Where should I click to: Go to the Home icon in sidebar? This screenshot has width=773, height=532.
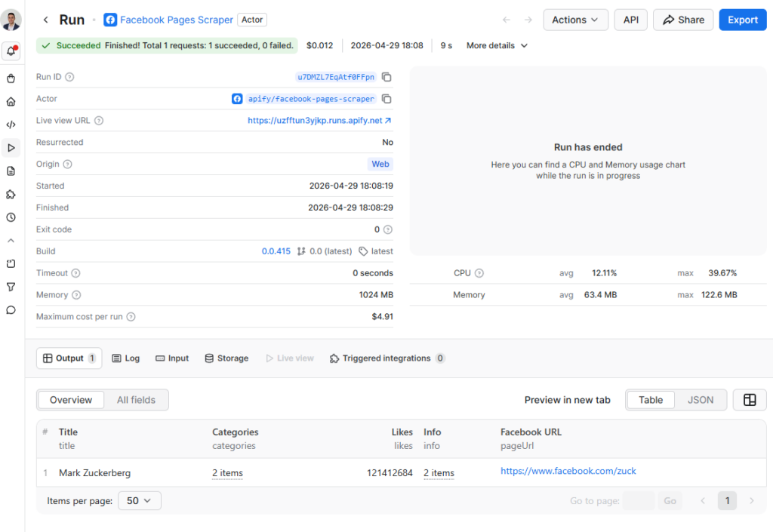coord(11,101)
